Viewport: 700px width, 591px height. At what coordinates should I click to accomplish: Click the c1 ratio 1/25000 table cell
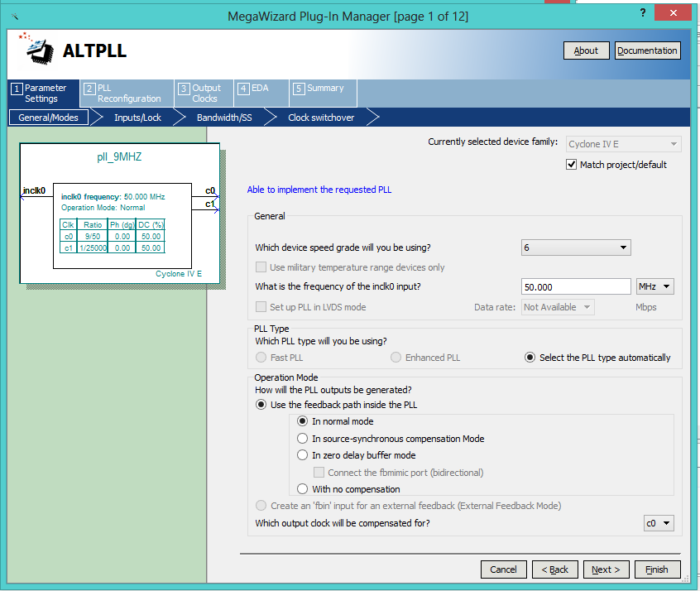[x=93, y=248]
